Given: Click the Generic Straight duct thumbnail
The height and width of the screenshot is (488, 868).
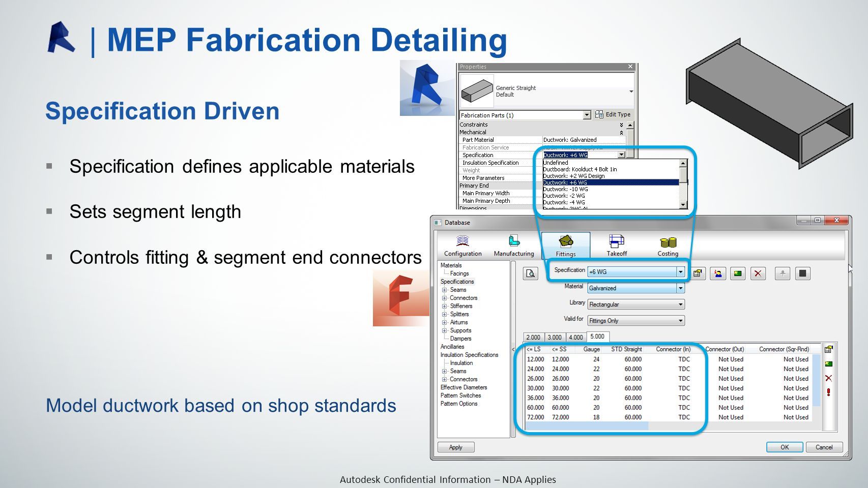Looking at the screenshot, I should [477, 91].
